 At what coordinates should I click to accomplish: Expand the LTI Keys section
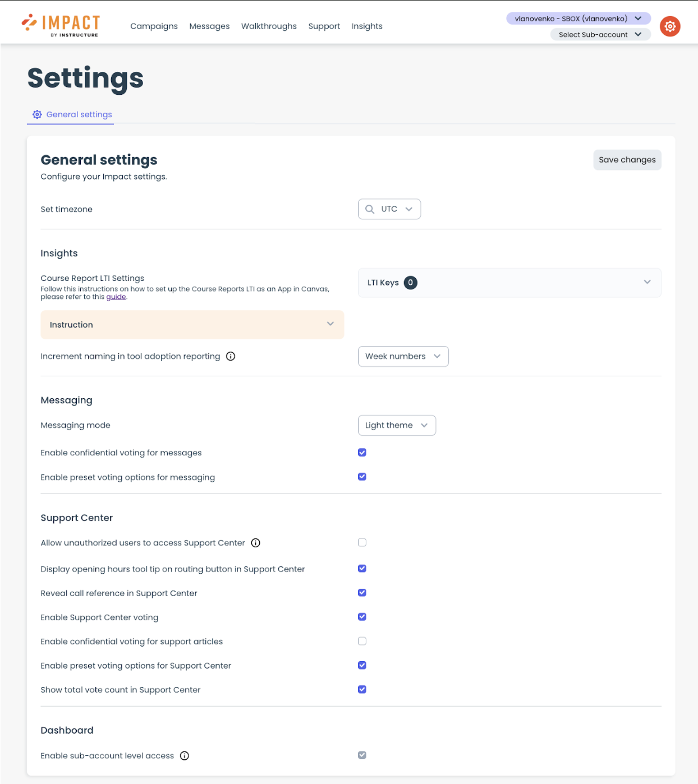[647, 282]
